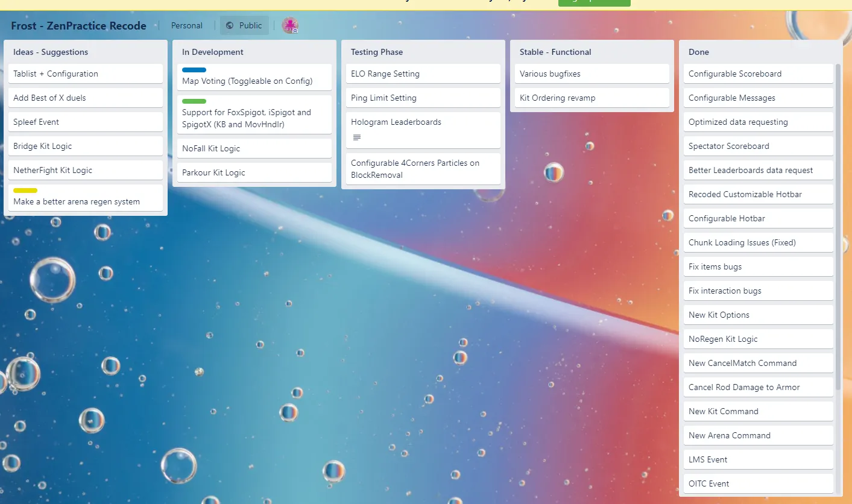Open the NoFall Kit Logic card
This screenshot has width=852, height=504.
pos(254,148)
